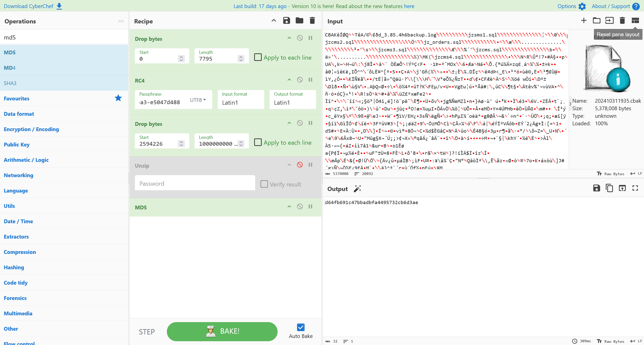
Task: Set breakpoint on first Drop bytes
Action: tap(310, 38)
